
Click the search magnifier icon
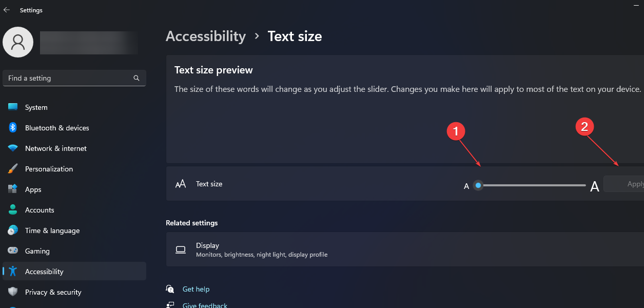coord(136,78)
